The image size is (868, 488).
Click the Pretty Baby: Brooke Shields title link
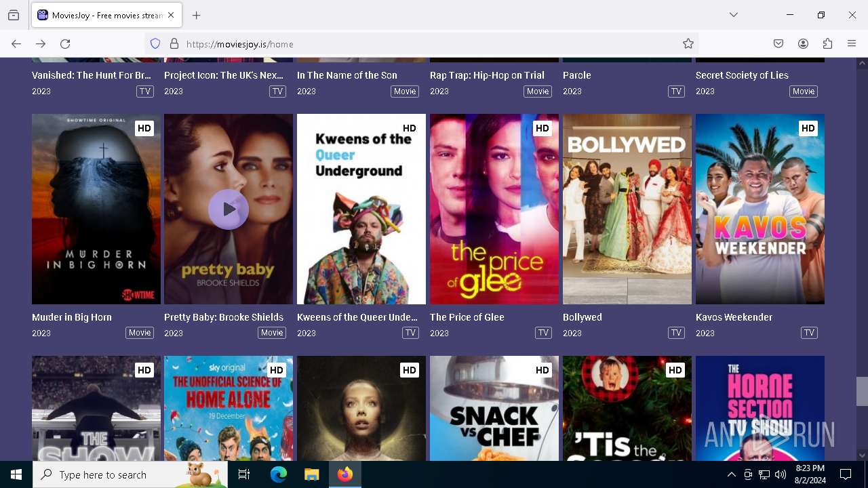[224, 317]
